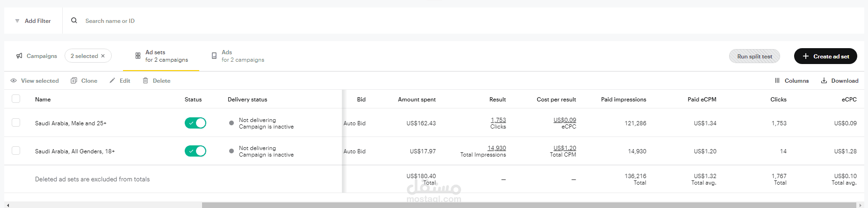
Task: Click the 14,930 Total Impressions result link
Action: pyautogui.click(x=497, y=148)
